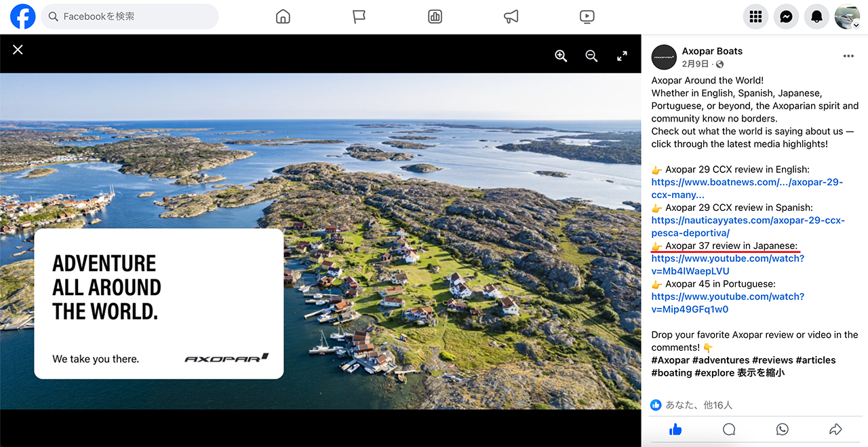Open the like reaction count icon

[x=656, y=405]
